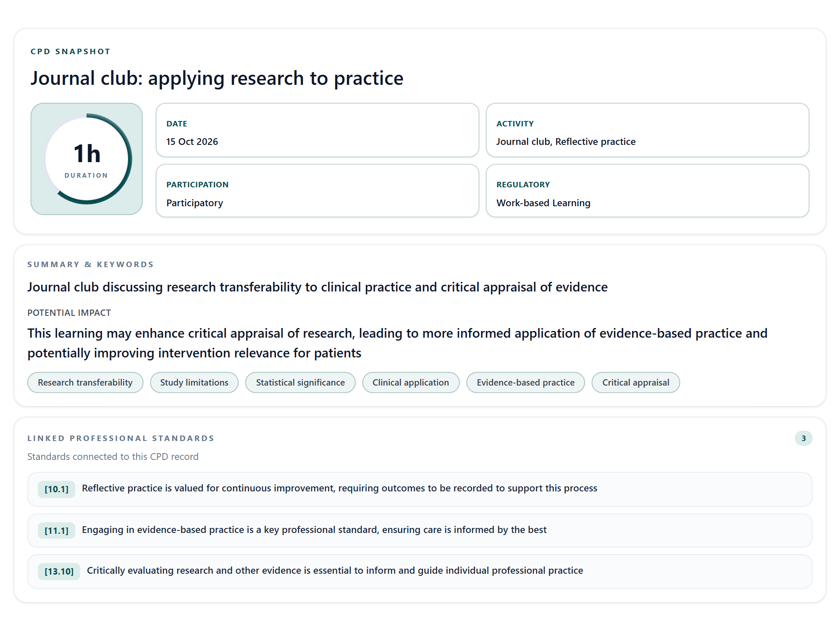The image size is (840, 630).
Task: Select the Critically evaluating research standard row
Action: pyautogui.click(x=420, y=572)
